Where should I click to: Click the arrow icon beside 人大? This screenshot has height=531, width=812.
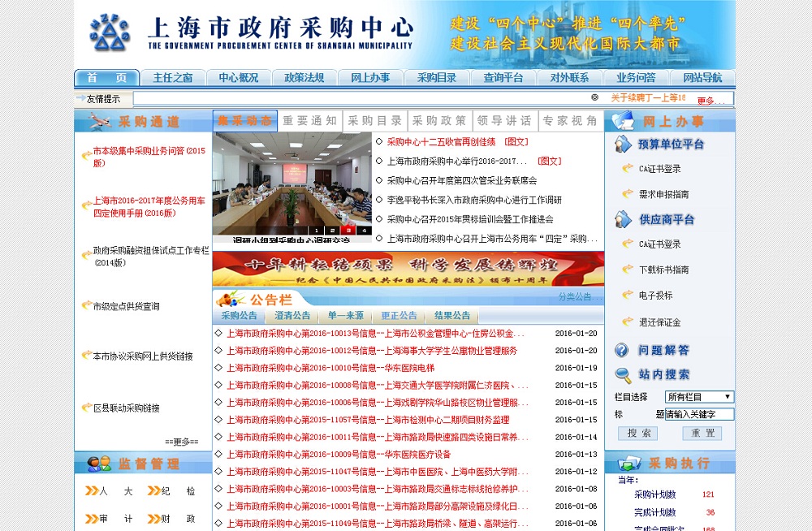click(x=92, y=490)
